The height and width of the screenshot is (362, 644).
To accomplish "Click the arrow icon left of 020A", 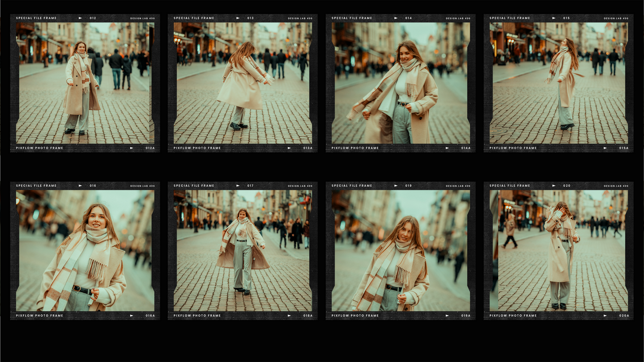I will click(x=605, y=316).
